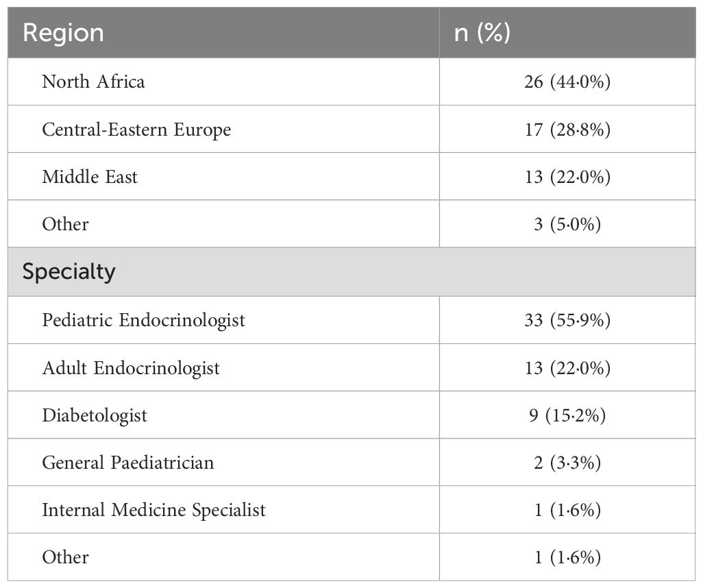
Task: Select the North Africa row label
Action: [x=93, y=82]
